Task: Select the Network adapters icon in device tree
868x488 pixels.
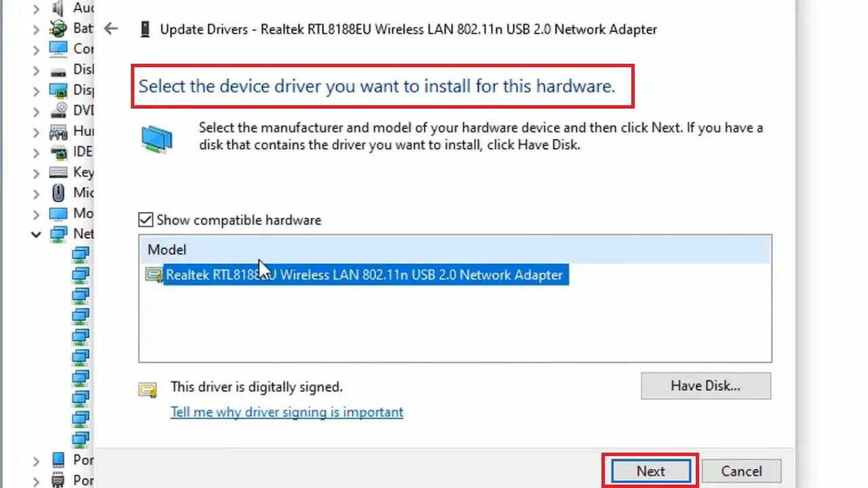Action: click(x=58, y=233)
